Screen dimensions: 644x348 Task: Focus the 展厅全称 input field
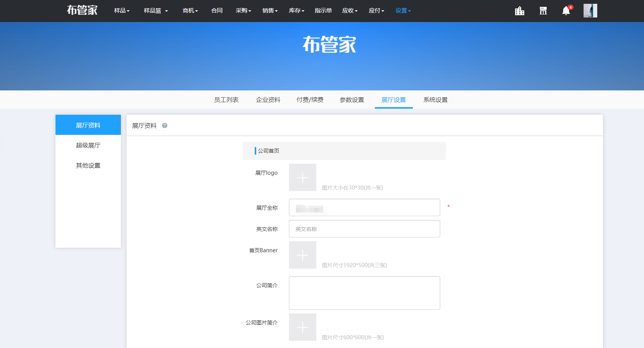click(x=365, y=207)
